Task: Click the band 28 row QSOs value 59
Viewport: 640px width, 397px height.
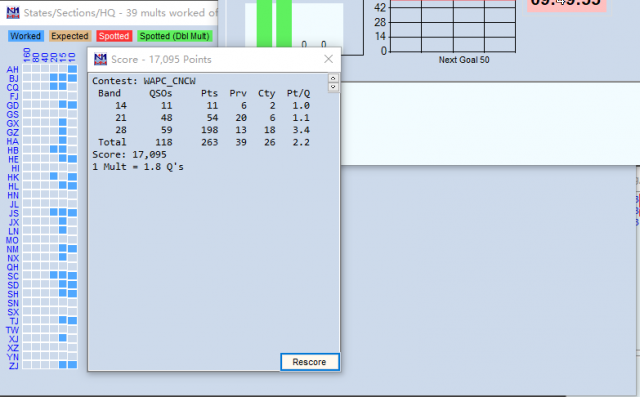Action: point(166,130)
